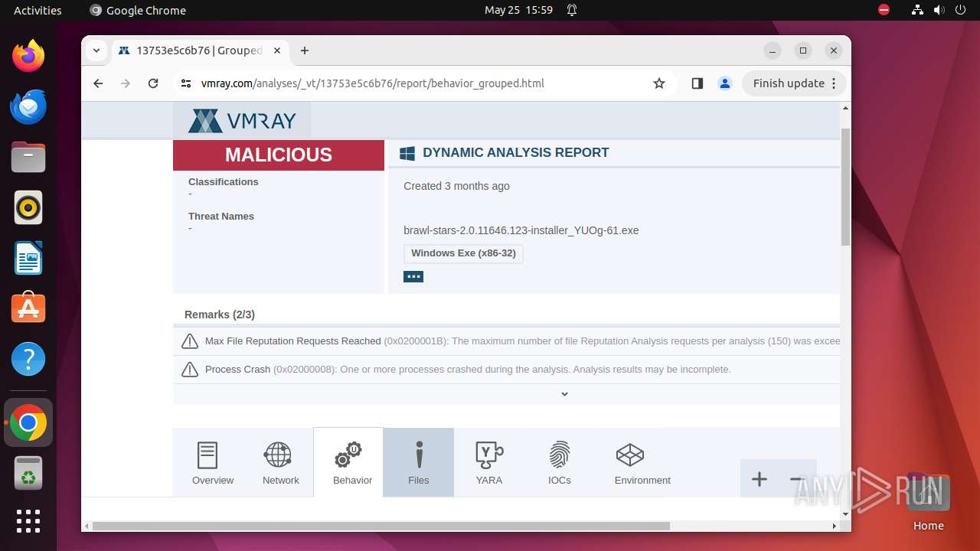Click the plus expand-all button
Screen dimensions: 980x551
[759, 479]
